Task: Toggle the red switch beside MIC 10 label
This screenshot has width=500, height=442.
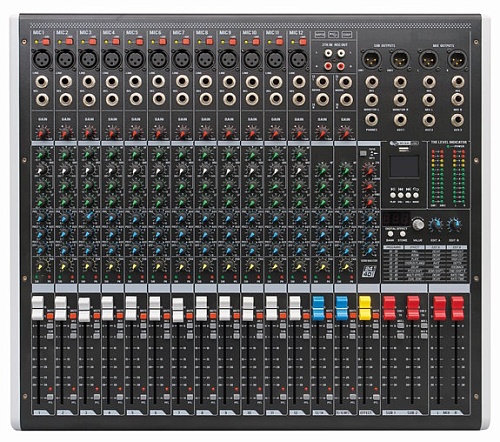Action: pos(256,42)
